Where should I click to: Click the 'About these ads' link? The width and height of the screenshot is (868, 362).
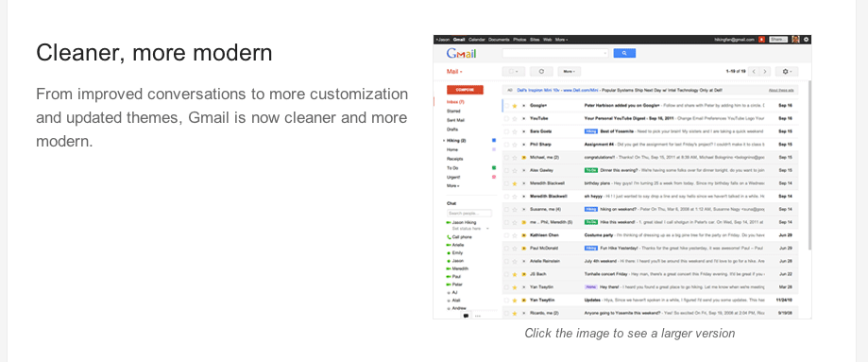(781, 90)
